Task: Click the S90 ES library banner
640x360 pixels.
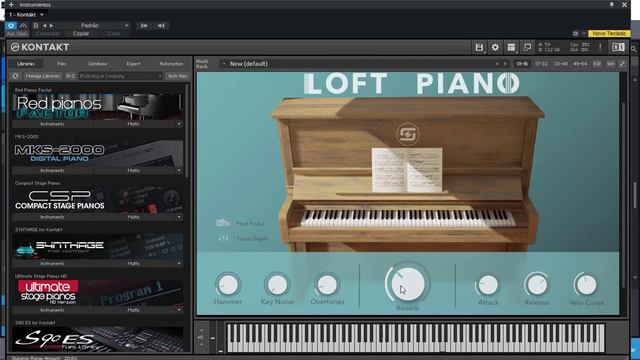Action: point(98,339)
